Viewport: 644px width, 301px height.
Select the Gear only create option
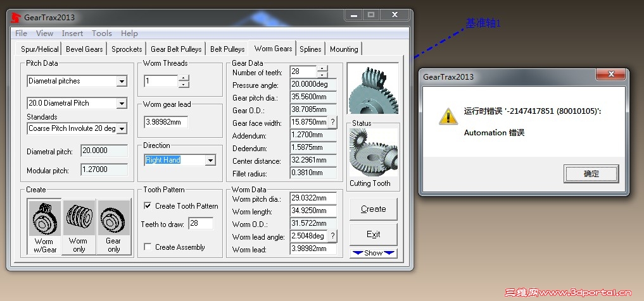coord(114,227)
